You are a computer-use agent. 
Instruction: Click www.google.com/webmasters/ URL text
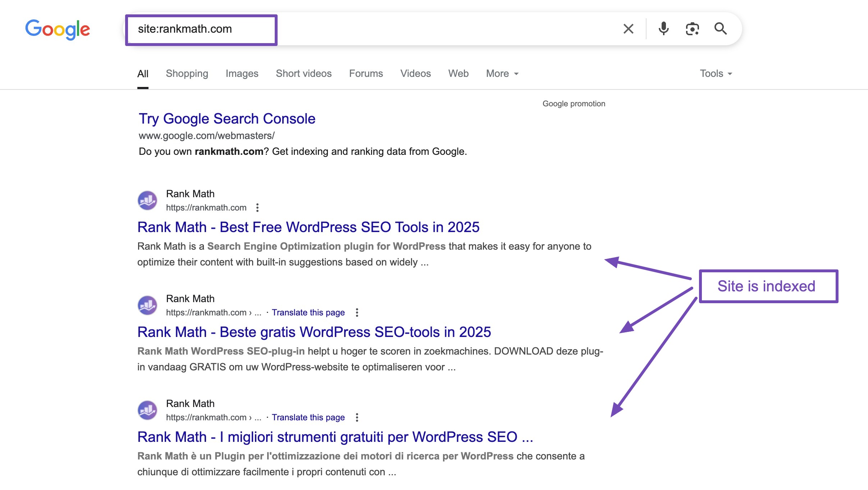coord(206,136)
